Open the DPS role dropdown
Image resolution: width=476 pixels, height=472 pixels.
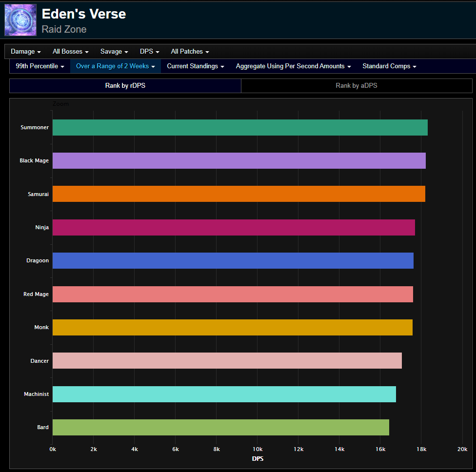[149, 52]
